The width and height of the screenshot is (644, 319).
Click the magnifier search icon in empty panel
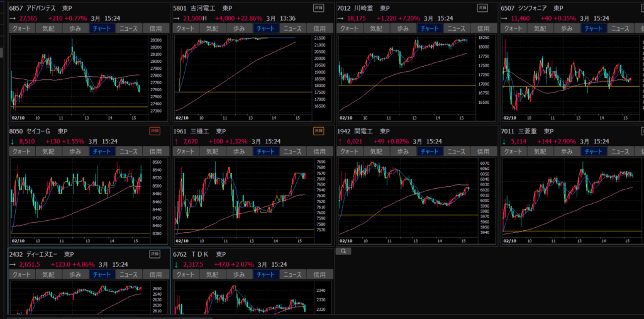(x=345, y=250)
